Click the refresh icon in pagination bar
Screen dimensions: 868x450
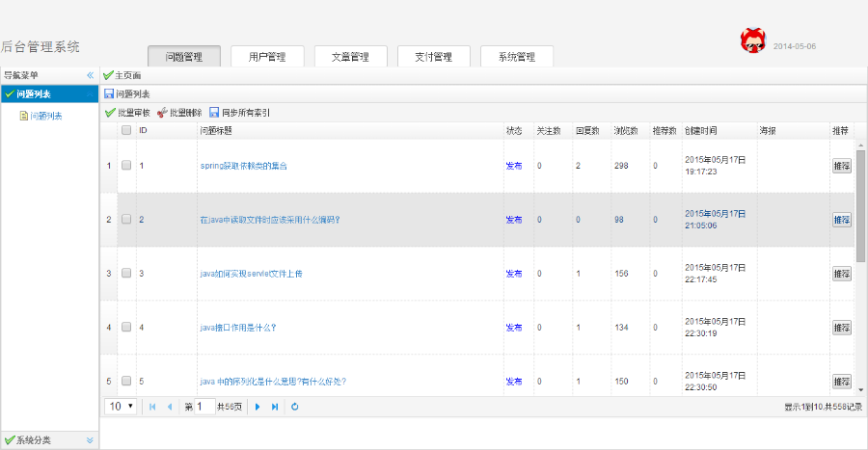pyautogui.click(x=295, y=407)
